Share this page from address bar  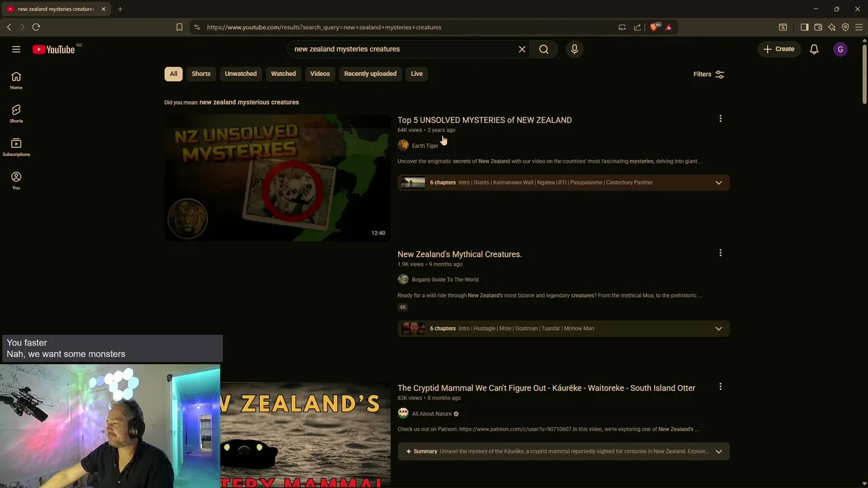pos(637,27)
